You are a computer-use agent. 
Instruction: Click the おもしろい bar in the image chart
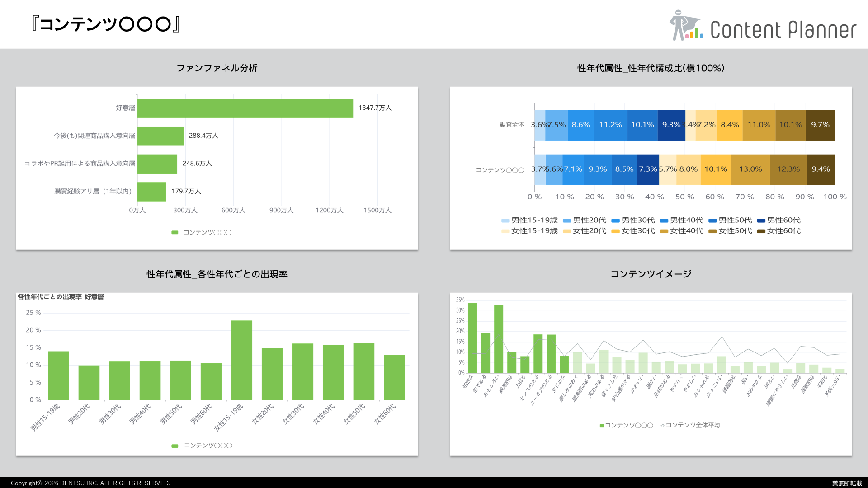click(x=499, y=339)
